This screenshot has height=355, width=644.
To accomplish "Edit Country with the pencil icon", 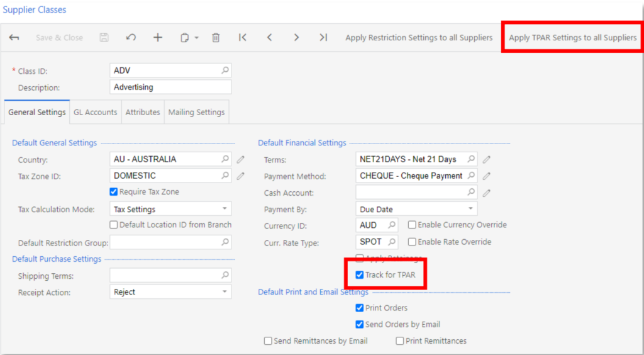I will pyautogui.click(x=241, y=159).
